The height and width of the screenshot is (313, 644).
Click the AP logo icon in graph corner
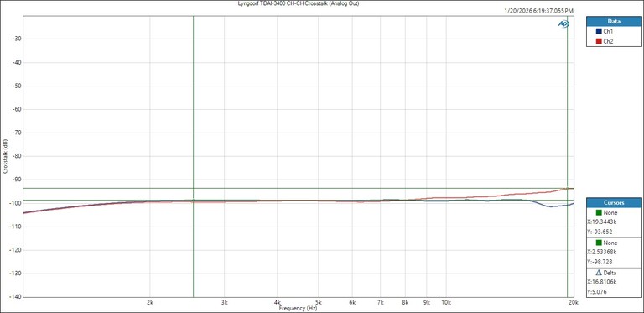563,24
